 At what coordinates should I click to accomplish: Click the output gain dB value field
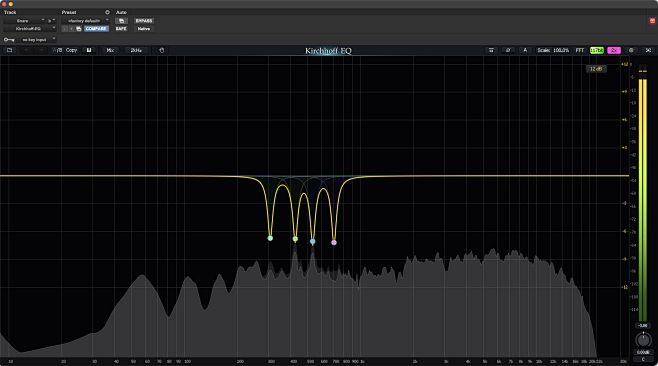tap(643, 352)
